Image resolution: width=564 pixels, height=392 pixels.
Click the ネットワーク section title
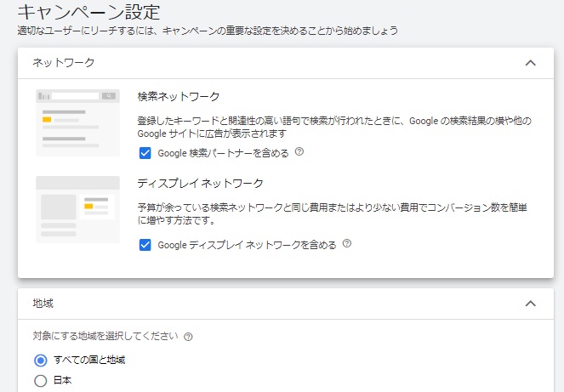(64, 63)
